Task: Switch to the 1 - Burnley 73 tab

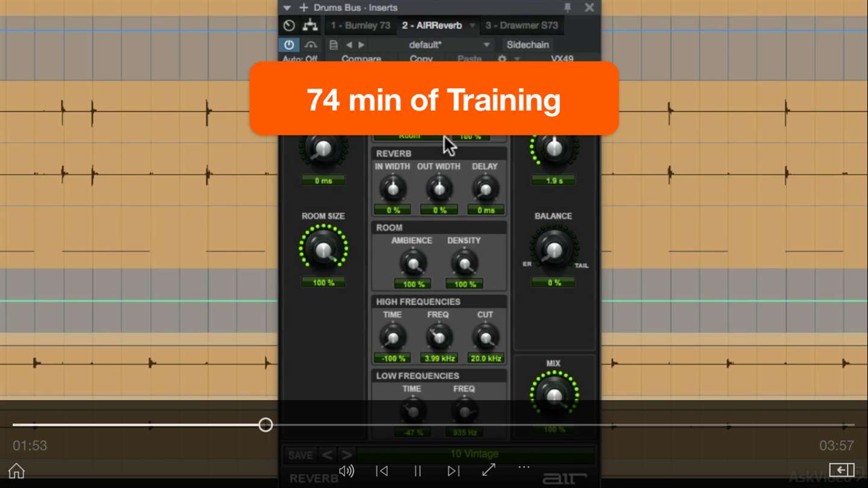Action: tap(360, 25)
